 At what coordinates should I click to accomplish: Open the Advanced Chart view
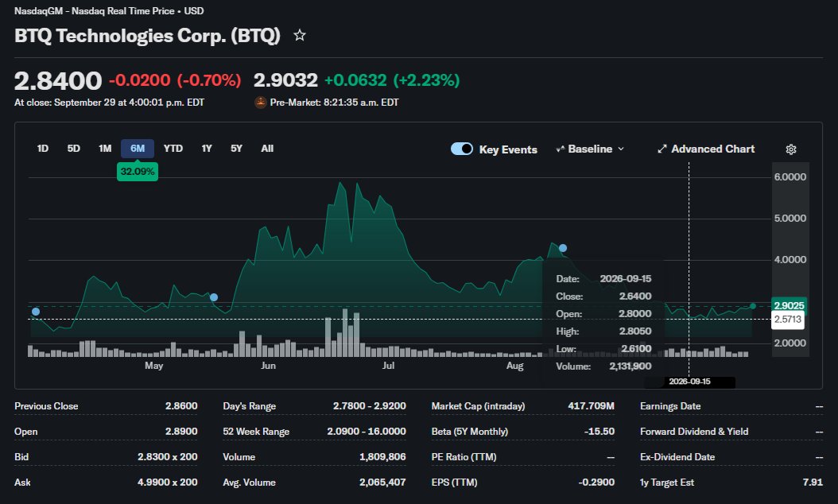pyautogui.click(x=706, y=149)
